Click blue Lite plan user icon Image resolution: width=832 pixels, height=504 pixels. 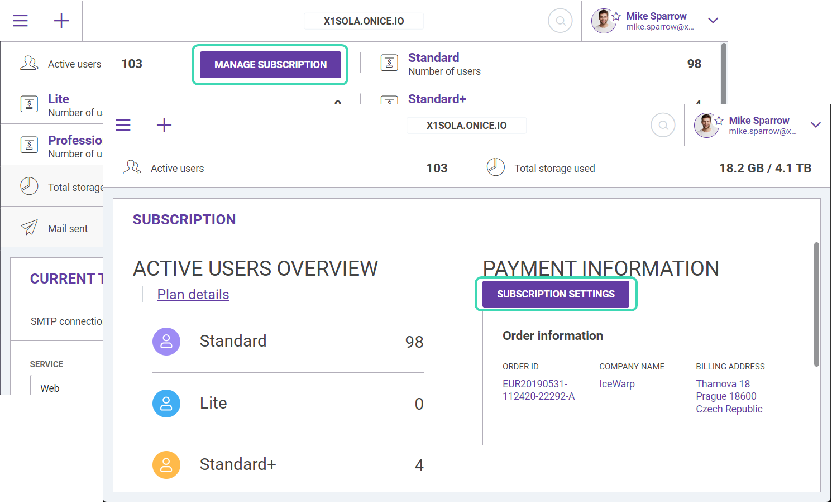click(166, 404)
